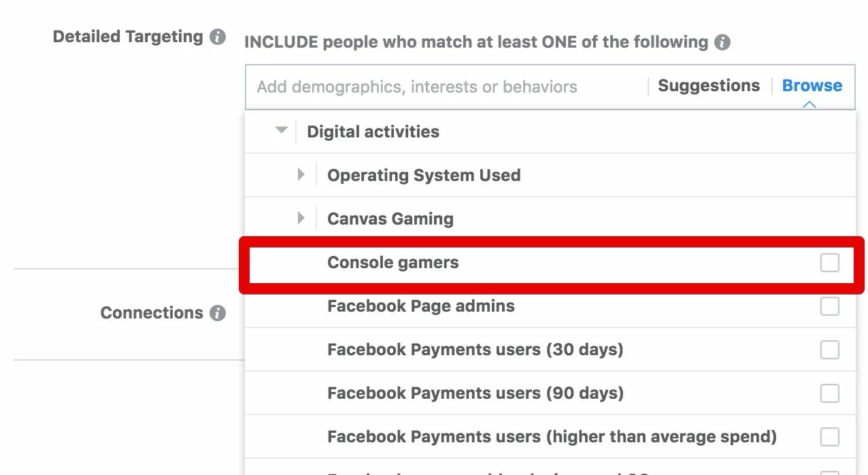Viewport: 868px width, 475px height.
Task: Click info icon beside Detailed Targeting
Action: pos(218,37)
